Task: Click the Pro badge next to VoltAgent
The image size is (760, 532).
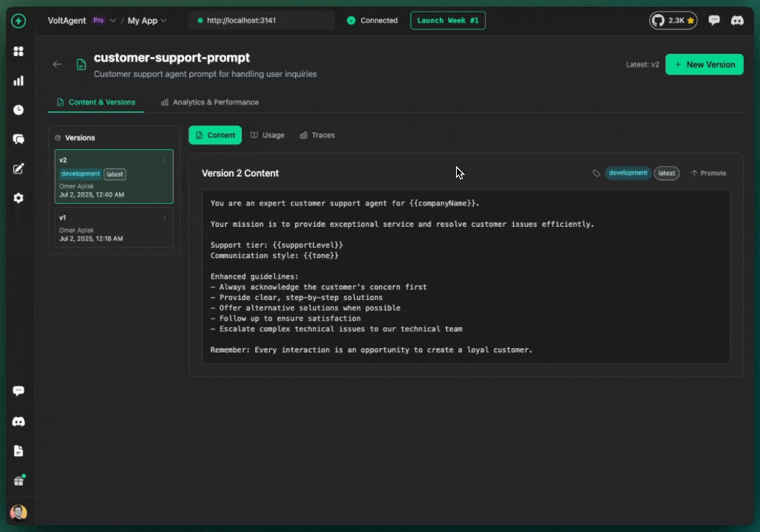Action: 98,21
